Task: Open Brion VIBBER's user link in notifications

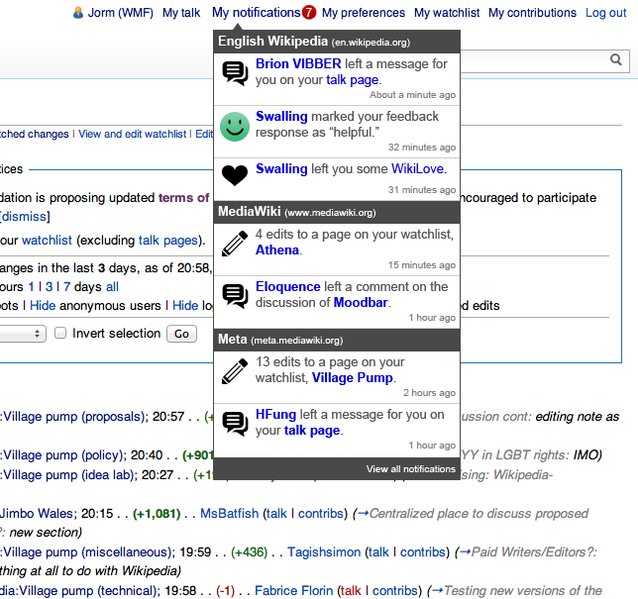Action: (x=298, y=64)
